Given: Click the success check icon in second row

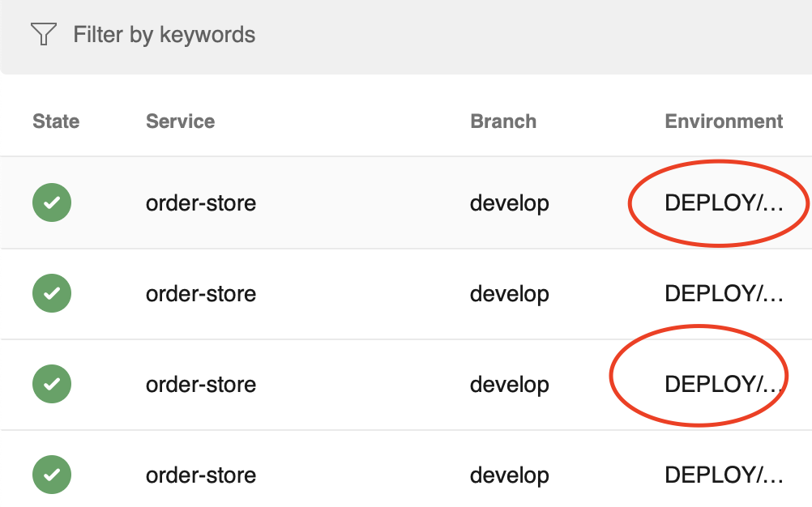Looking at the screenshot, I should [x=51, y=293].
